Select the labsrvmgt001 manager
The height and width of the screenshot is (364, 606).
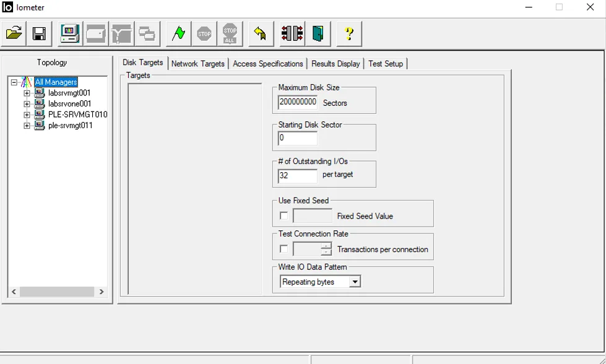coord(69,93)
